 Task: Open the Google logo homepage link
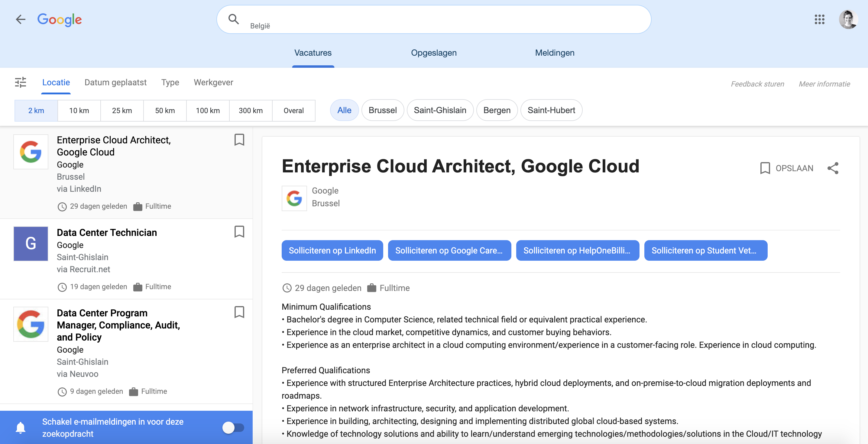pyautogui.click(x=60, y=20)
